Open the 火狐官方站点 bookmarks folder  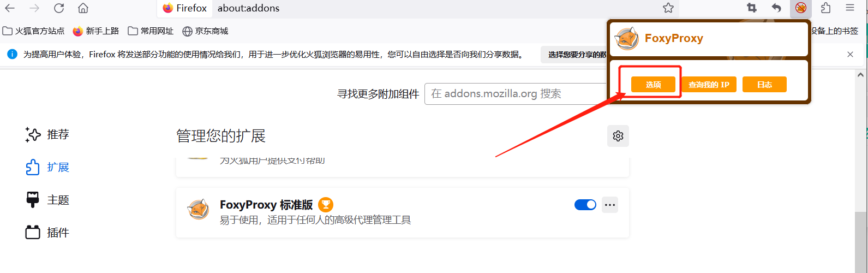(x=33, y=31)
